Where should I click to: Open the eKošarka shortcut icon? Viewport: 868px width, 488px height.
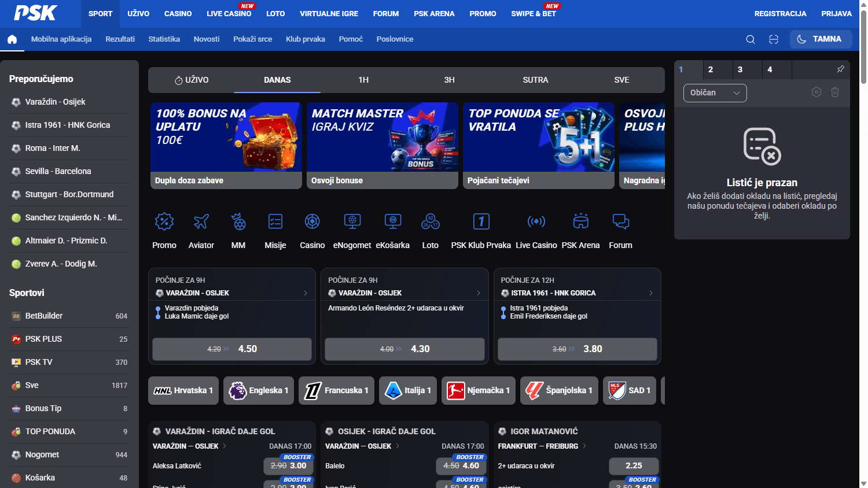tap(393, 221)
